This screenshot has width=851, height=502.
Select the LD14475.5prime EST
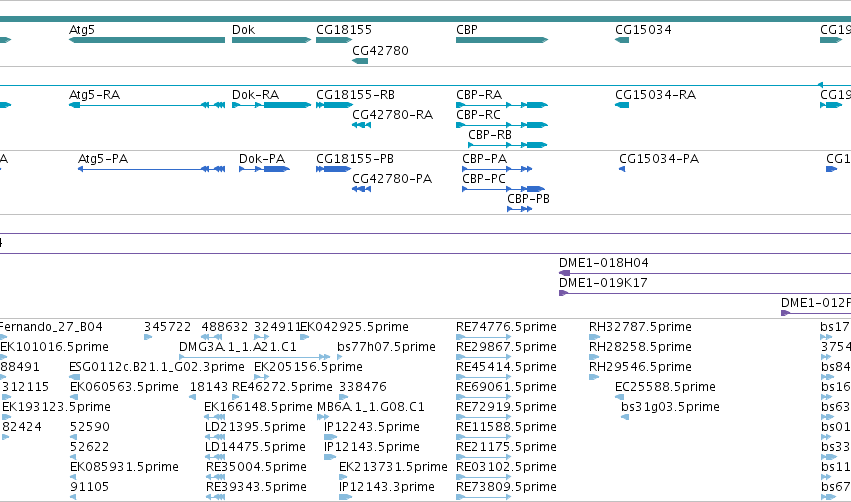215,457
